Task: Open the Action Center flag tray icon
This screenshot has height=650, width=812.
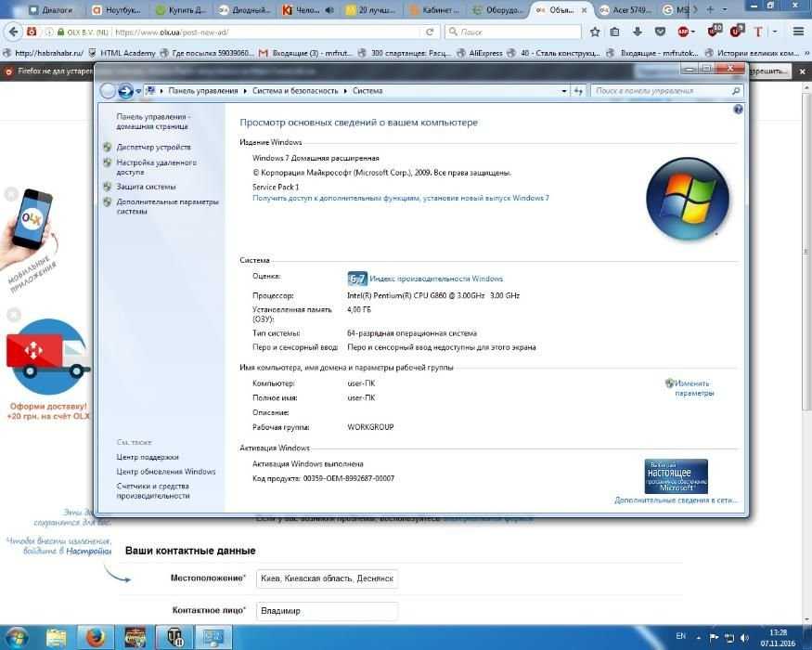Action: (x=714, y=638)
